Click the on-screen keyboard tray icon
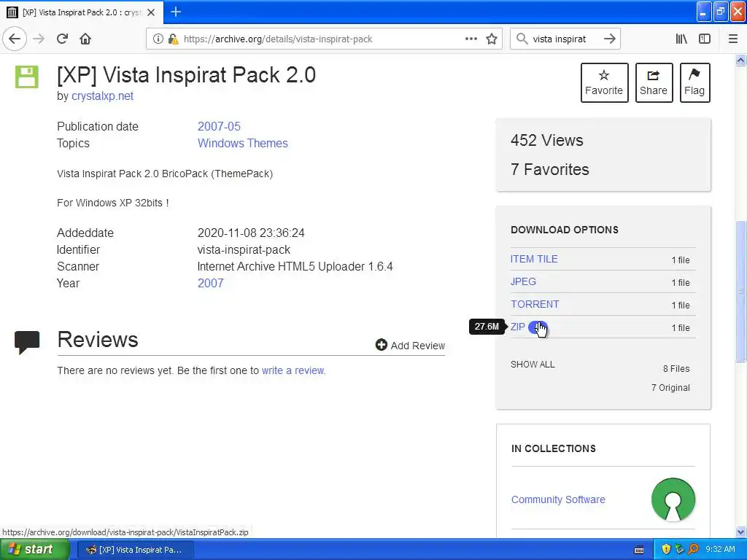 (639, 550)
